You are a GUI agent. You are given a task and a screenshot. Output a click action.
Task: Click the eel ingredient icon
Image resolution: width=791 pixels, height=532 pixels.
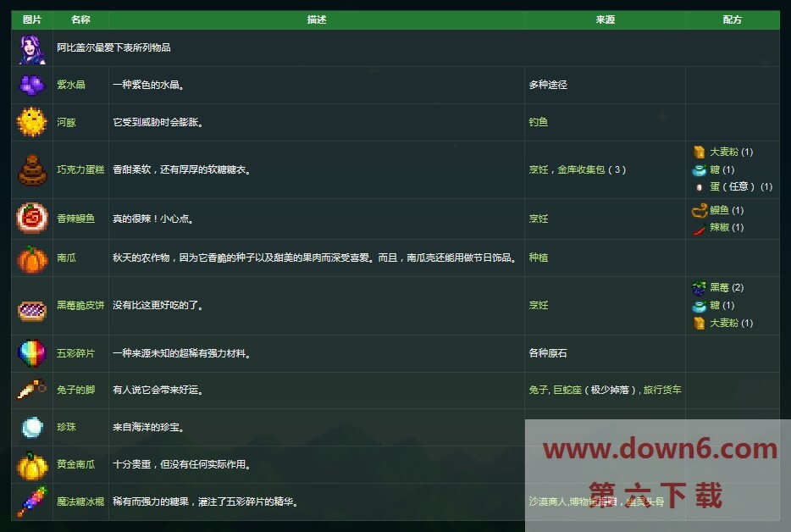point(700,210)
